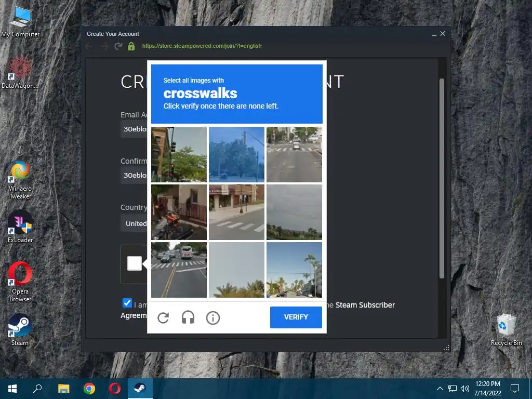Click the store.steampowered.com join URL

point(202,46)
